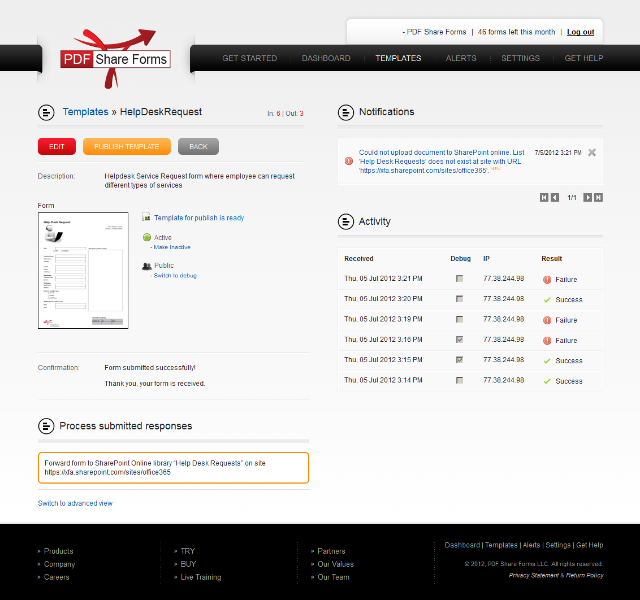This screenshot has height=600, width=640.
Task: Open the Templates menu
Action: click(398, 58)
